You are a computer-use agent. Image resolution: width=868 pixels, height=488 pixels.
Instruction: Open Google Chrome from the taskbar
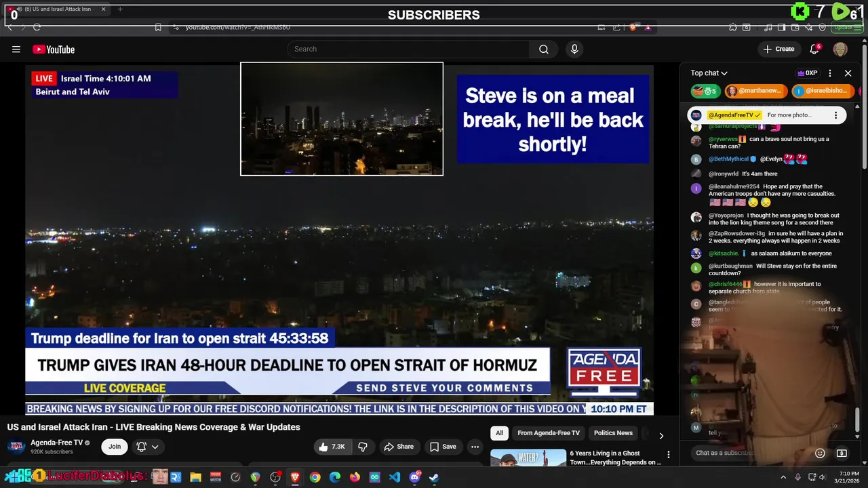tap(315, 477)
